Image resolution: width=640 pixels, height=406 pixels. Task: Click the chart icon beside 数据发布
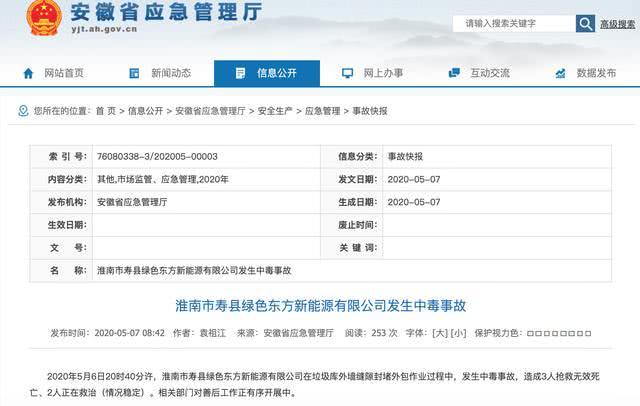coord(560,73)
